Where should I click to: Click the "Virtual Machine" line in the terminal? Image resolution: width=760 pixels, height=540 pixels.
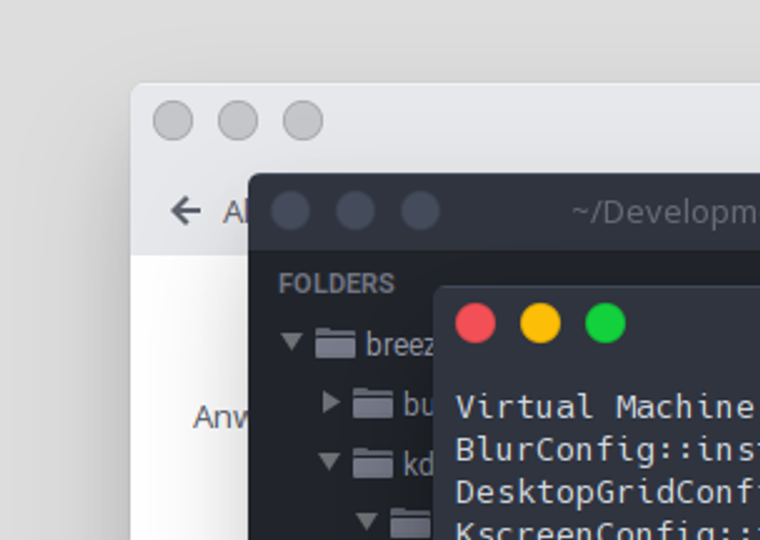[605, 406]
